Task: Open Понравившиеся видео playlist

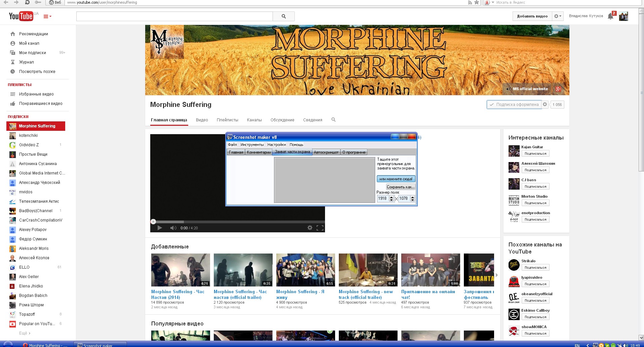Action: 41,104
